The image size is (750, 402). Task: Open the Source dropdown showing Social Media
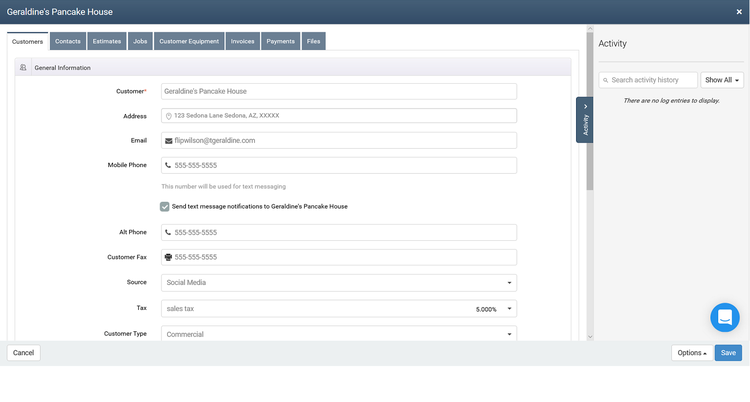click(x=339, y=283)
